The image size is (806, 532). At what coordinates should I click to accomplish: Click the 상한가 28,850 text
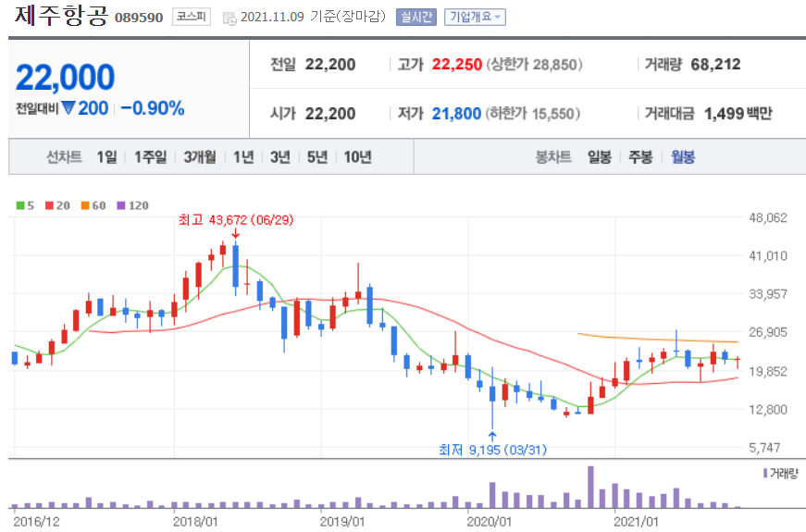point(535,64)
